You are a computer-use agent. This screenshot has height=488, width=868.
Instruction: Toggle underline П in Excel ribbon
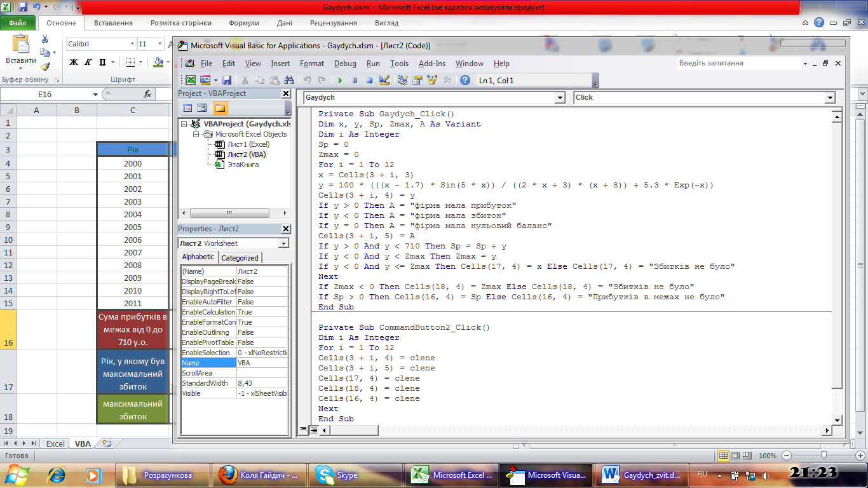point(102,62)
